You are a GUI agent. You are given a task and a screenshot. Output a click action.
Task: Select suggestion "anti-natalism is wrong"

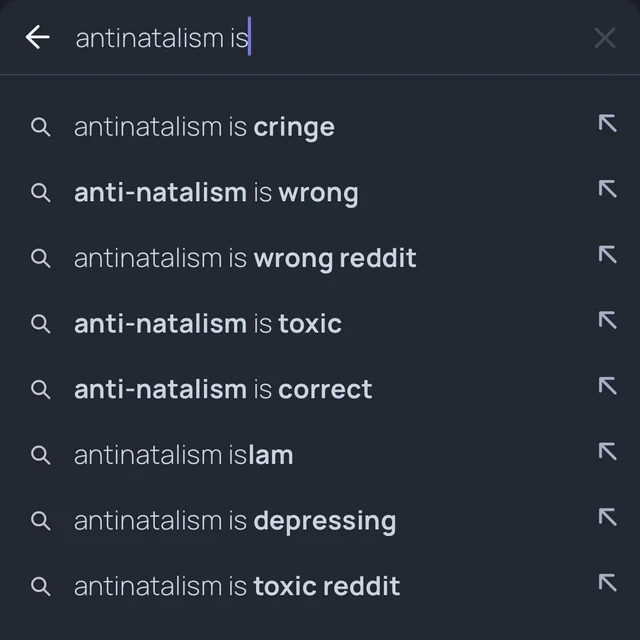click(216, 192)
